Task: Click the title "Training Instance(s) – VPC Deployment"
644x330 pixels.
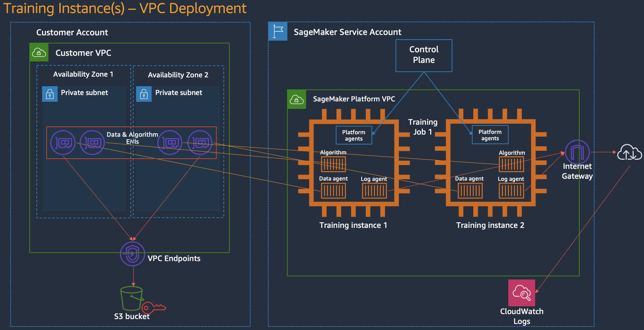Action: pyautogui.click(x=125, y=8)
